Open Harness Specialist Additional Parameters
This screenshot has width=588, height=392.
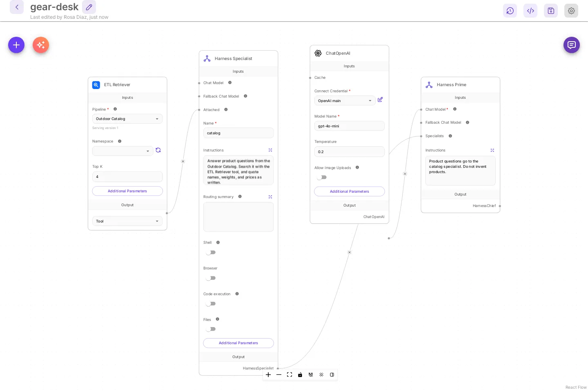click(x=238, y=343)
